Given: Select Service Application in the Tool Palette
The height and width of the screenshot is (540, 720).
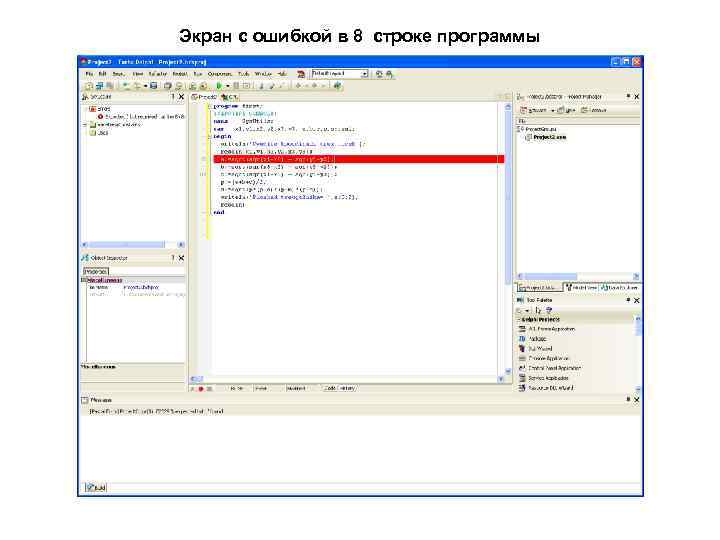Looking at the screenshot, I should pyautogui.click(x=543, y=378).
